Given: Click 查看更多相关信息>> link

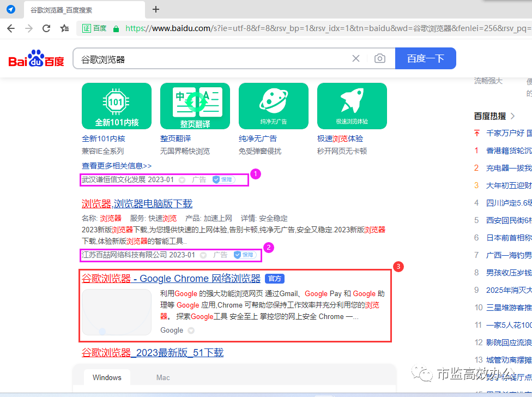Looking at the screenshot, I should [x=117, y=166].
